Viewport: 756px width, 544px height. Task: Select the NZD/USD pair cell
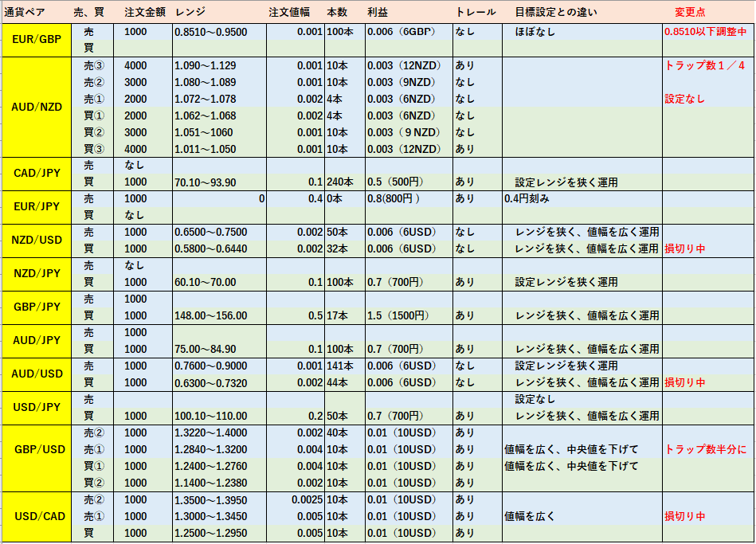coord(37,241)
